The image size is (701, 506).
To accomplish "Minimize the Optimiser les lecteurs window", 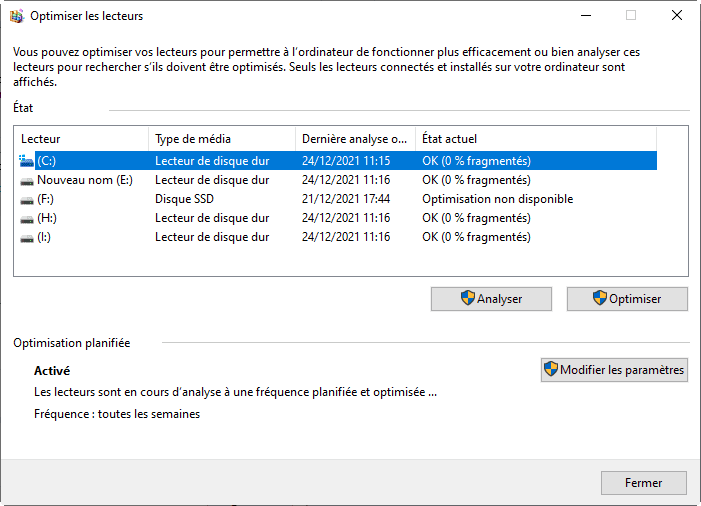I will coord(586,16).
